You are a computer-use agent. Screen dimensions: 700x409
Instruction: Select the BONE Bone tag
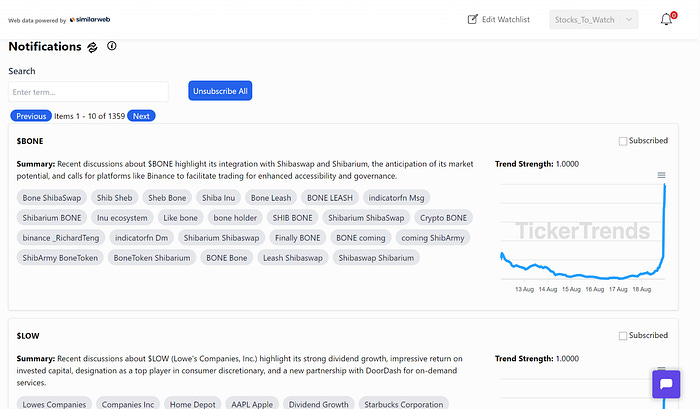pyautogui.click(x=226, y=258)
